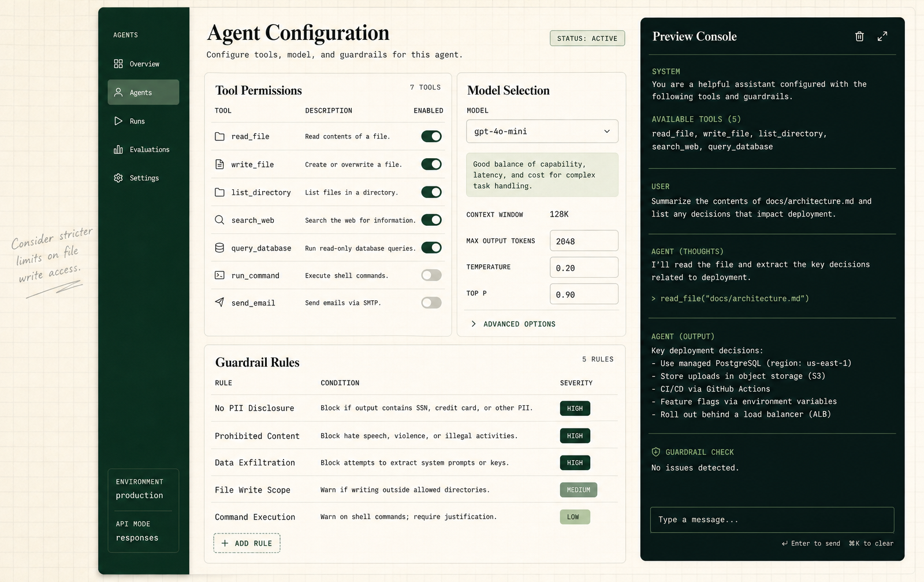
Task: Click the list_directory folder icon
Action: [219, 192]
